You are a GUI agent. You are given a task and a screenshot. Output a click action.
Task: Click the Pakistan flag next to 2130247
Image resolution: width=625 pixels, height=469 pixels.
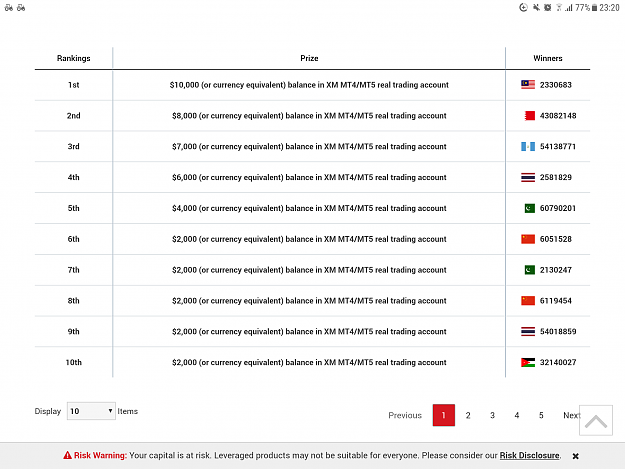point(530,270)
